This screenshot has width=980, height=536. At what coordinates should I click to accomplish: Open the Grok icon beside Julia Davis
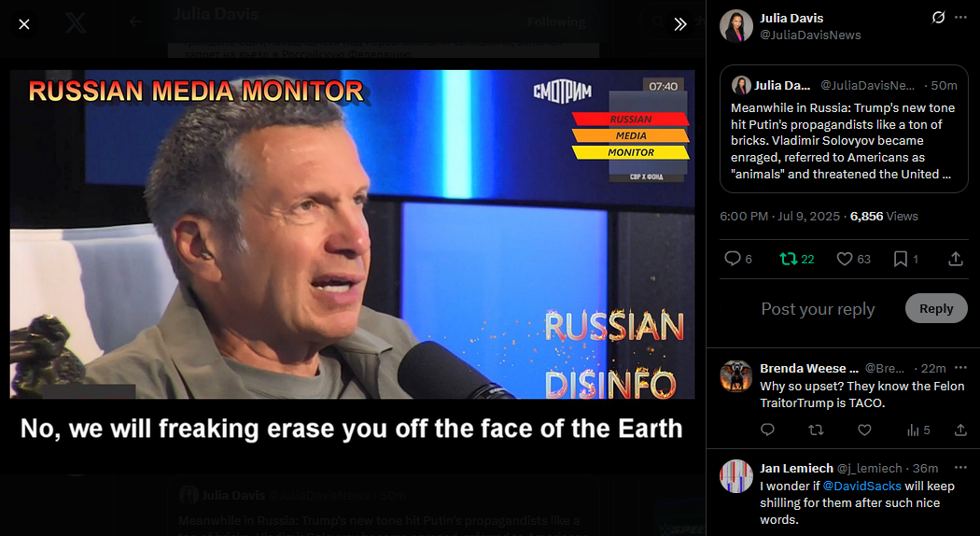pyautogui.click(x=938, y=18)
